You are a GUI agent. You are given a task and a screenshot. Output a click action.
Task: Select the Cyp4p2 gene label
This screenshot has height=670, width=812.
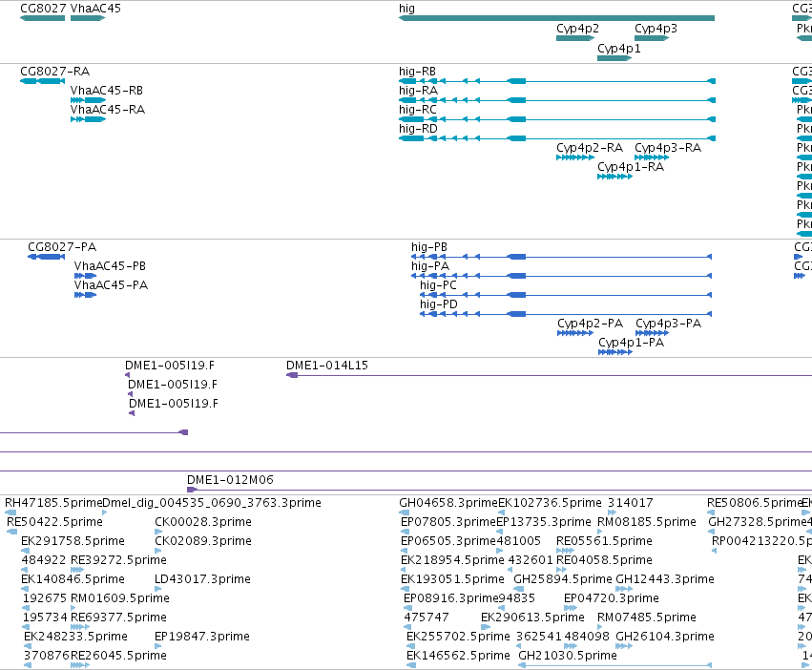click(577, 29)
